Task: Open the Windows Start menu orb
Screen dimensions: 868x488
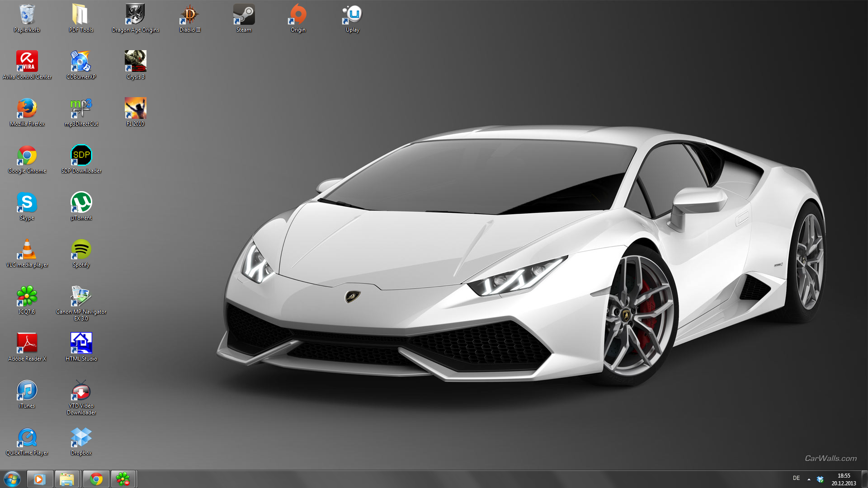Action: coord(12,479)
